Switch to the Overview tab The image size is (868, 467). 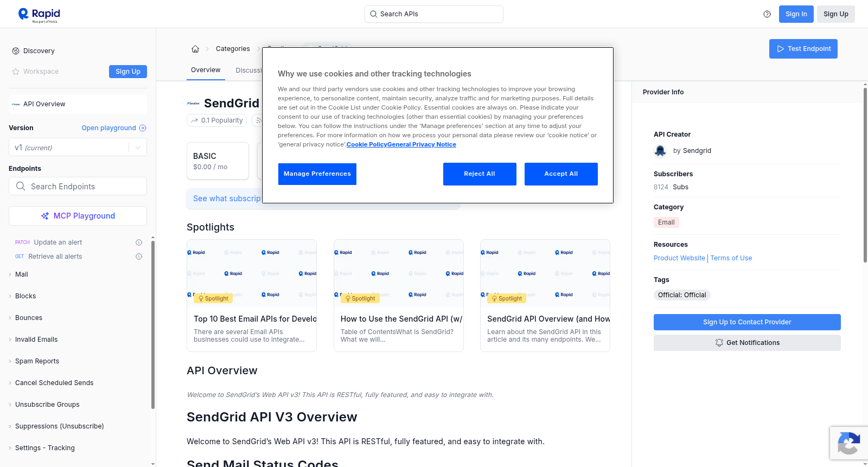(206, 70)
